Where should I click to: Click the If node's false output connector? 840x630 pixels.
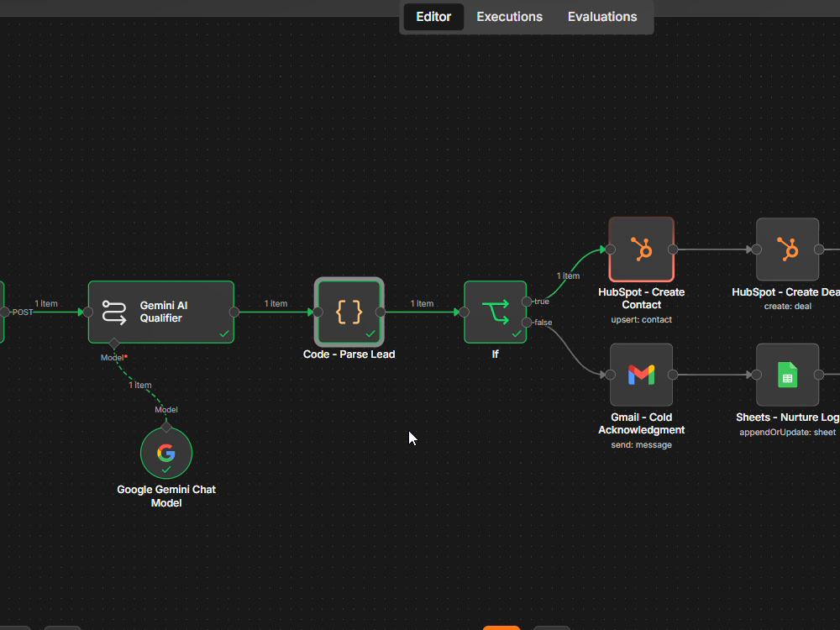pyautogui.click(x=527, y=322)
